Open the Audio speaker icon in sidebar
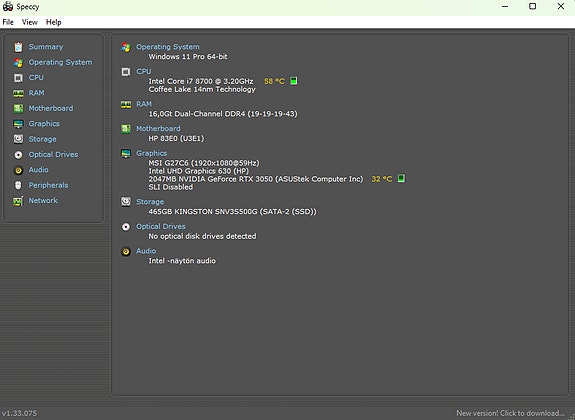 [x=18, y=170]
